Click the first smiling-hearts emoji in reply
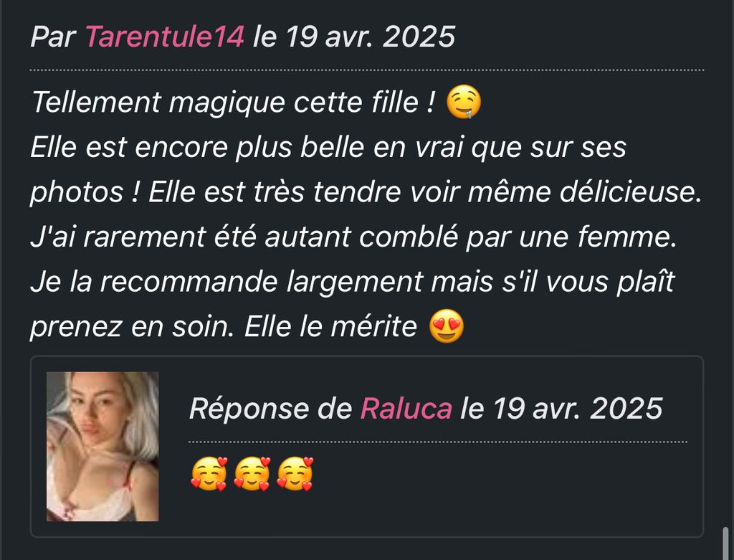The width and height of the screenshot is (734, 560). point(209,474)
